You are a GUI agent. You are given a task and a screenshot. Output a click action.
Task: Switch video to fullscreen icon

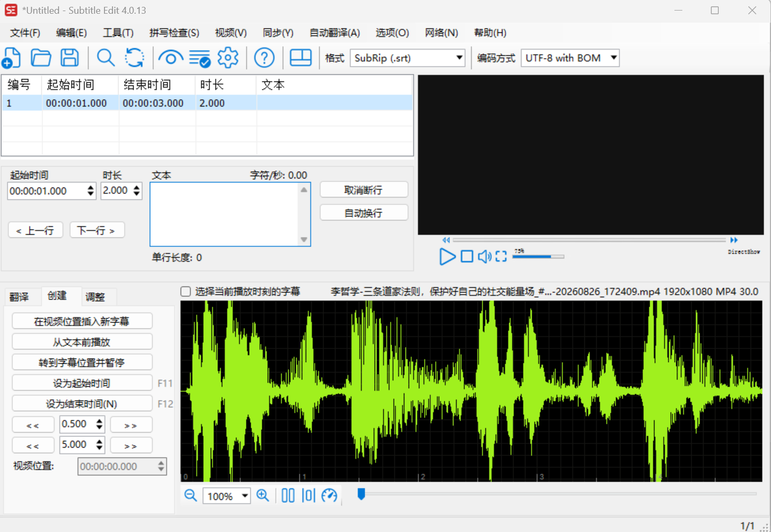pyautogui.click(x=501, y=256)
